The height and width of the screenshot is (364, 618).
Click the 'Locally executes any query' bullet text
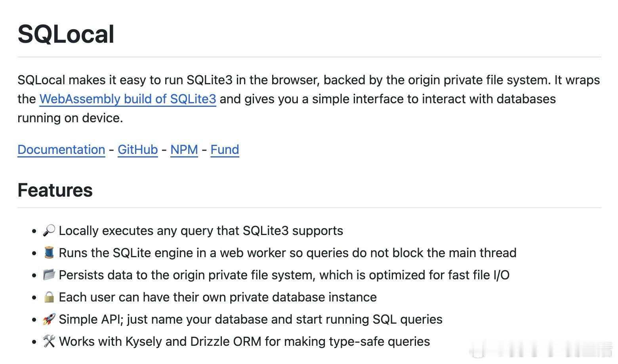pos(201,231)
